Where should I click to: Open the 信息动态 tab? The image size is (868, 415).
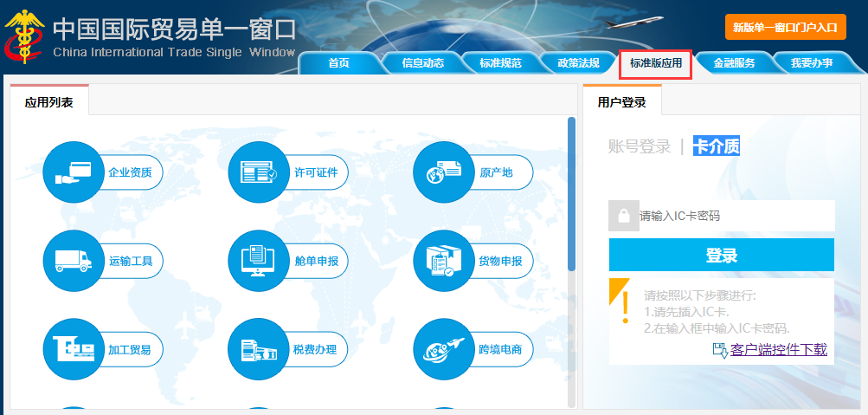(x=423, y=63)
